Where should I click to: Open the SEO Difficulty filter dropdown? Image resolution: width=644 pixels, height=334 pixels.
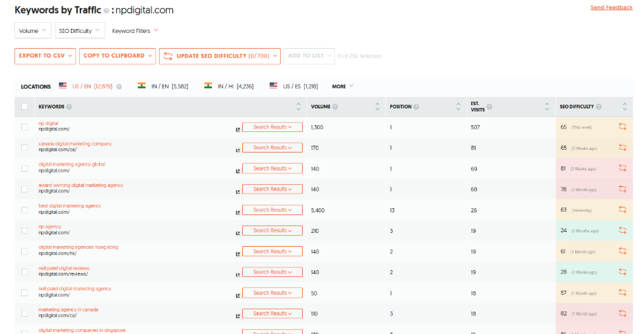click(80, 30)
